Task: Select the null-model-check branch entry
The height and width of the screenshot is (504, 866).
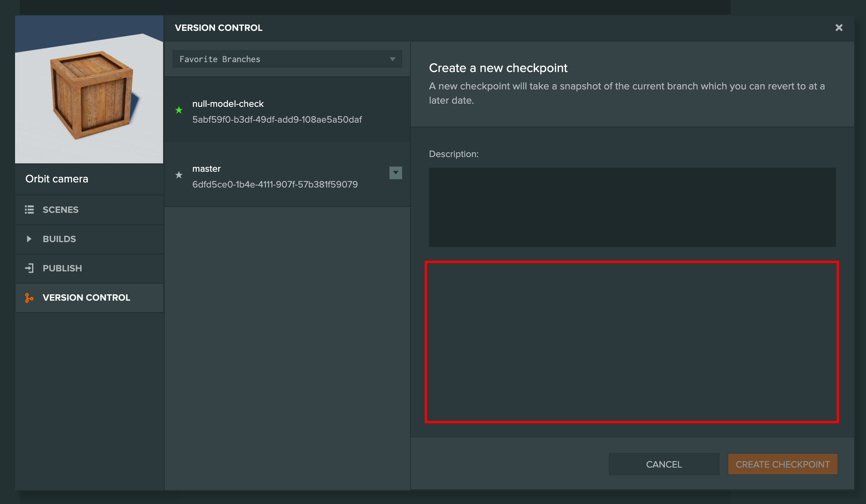Action: 277,111
